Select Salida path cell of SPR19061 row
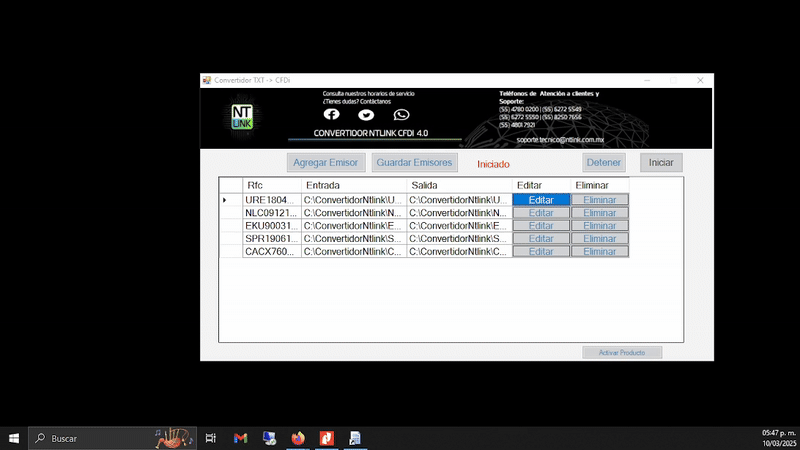800x450 pixels. pyautogui.click(x=459, y=238)
